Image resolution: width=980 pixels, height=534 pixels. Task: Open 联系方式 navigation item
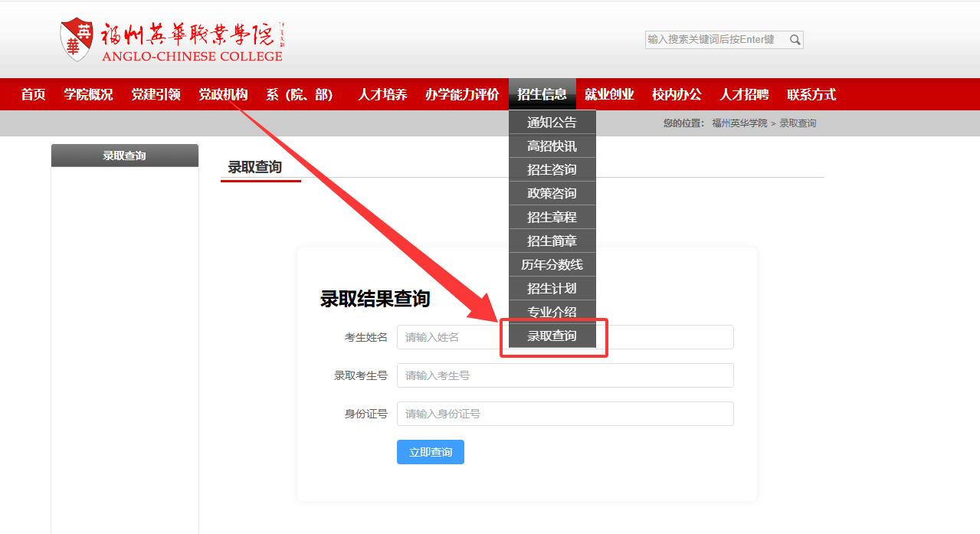point(811,94)
